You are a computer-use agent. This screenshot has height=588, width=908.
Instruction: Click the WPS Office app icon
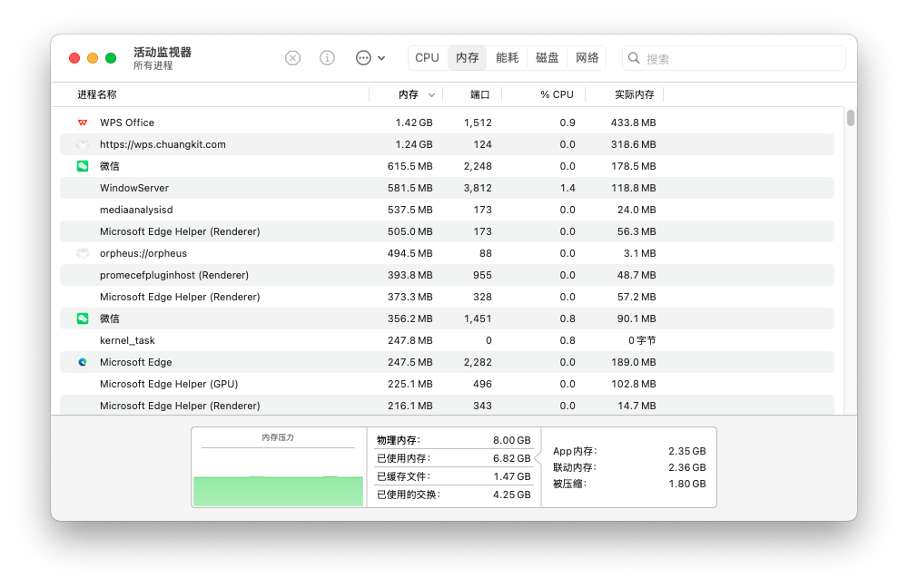[x=83, y=122]
